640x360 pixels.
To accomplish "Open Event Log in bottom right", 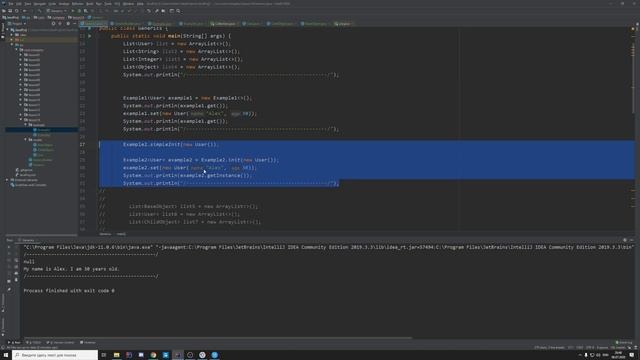I will pyautogui.click(x=624, y=342).
